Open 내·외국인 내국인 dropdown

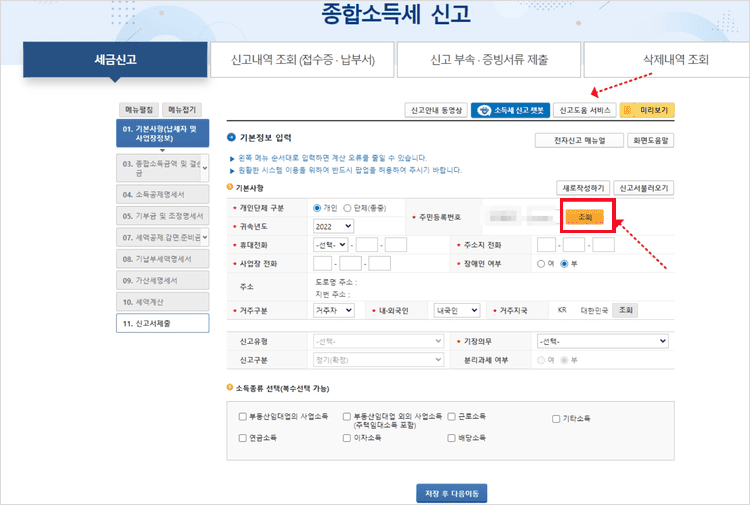click(457, 310)
